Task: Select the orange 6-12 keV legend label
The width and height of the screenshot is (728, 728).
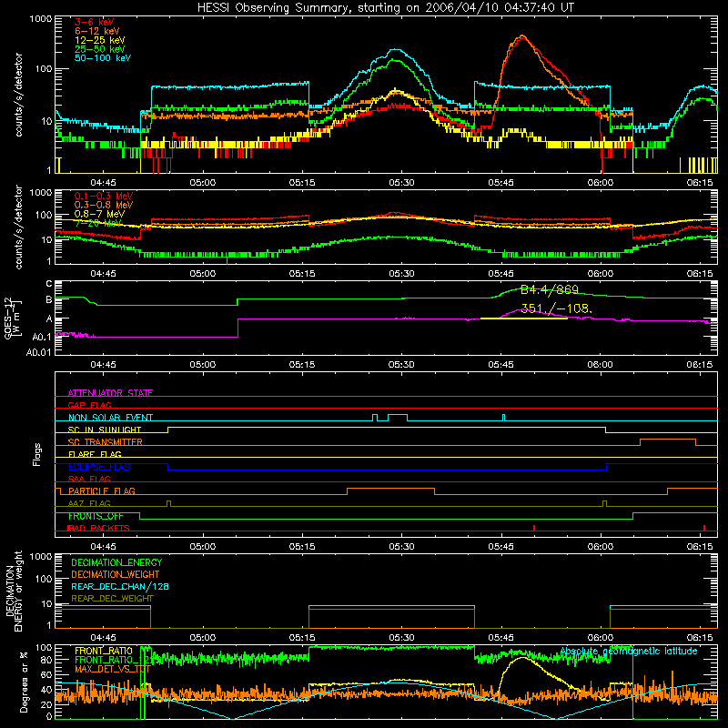Action: (x=97, y=31)
